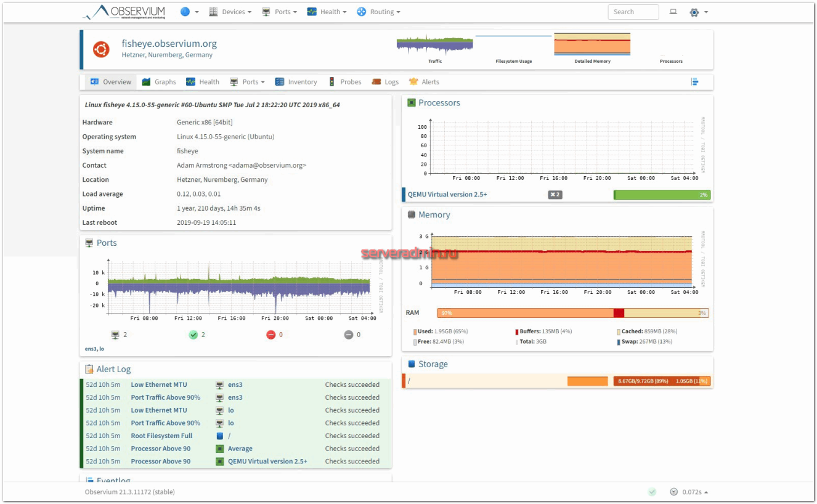Open the Alerts tab
Viewport: 817px width, 504px height.
(x=424, y=82)
